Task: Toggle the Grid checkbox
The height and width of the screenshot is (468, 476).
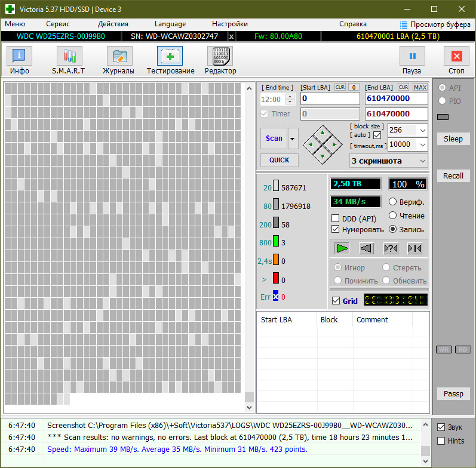Action: [x=336, y=301]
